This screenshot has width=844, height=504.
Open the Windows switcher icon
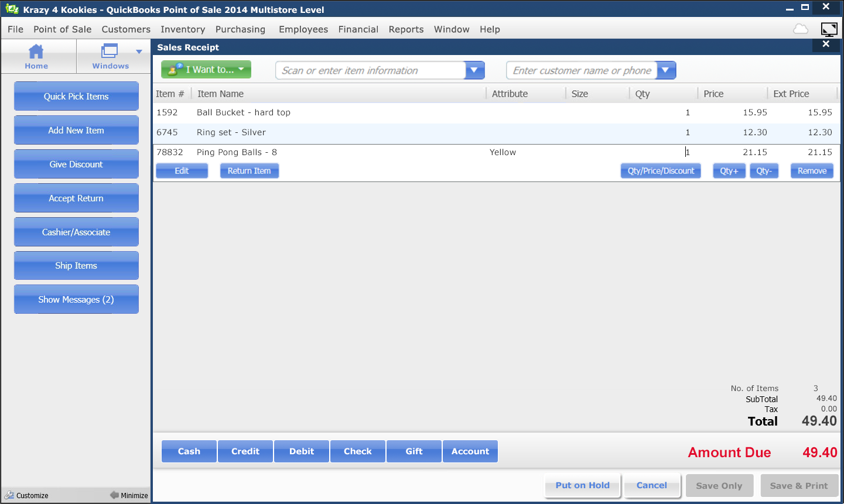point(110,51)
